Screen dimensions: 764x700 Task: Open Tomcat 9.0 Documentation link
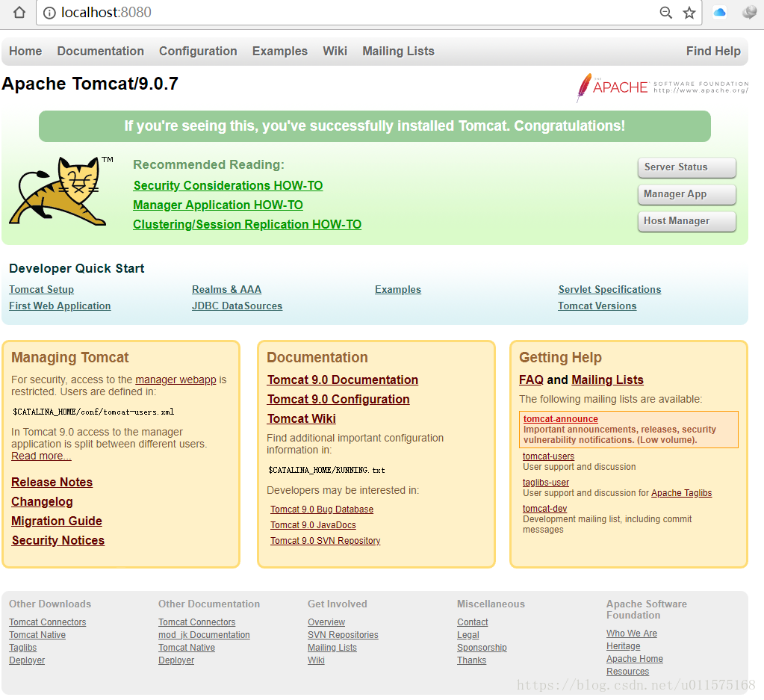[x=343, y=380]
